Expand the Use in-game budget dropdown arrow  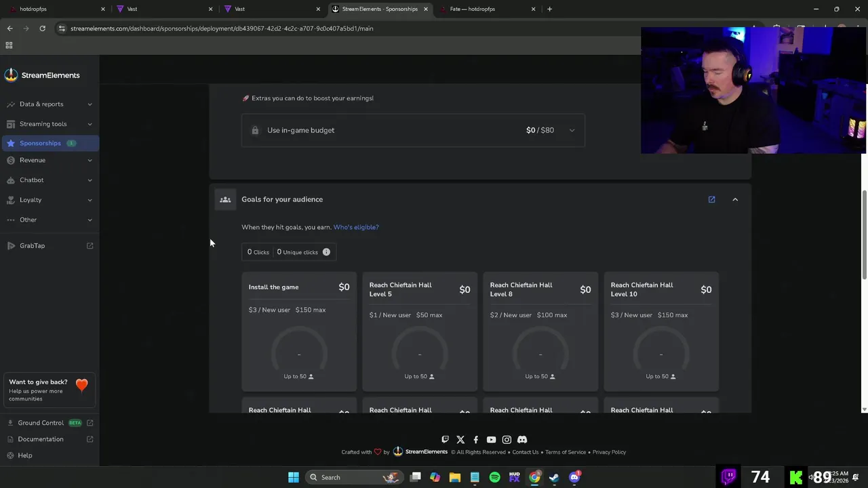tap(572, 130)
